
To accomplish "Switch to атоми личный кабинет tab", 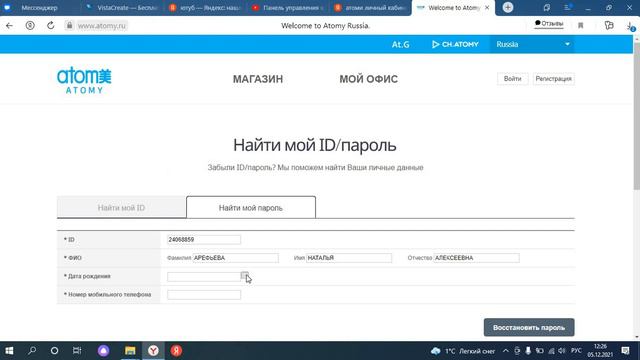I will [370, 8].
